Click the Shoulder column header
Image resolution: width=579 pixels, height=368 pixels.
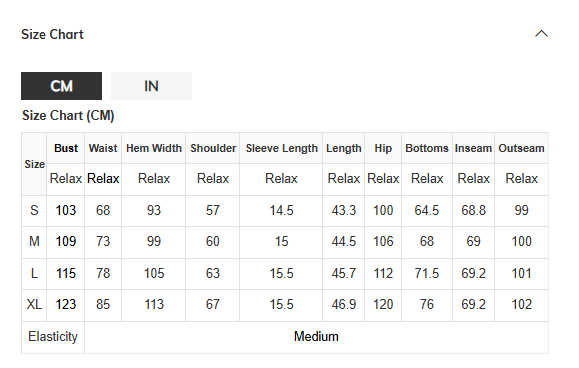[213, 148]
